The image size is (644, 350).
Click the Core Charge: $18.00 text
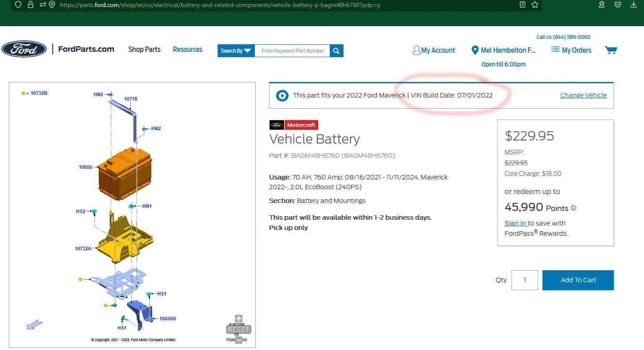pos(533,174)
